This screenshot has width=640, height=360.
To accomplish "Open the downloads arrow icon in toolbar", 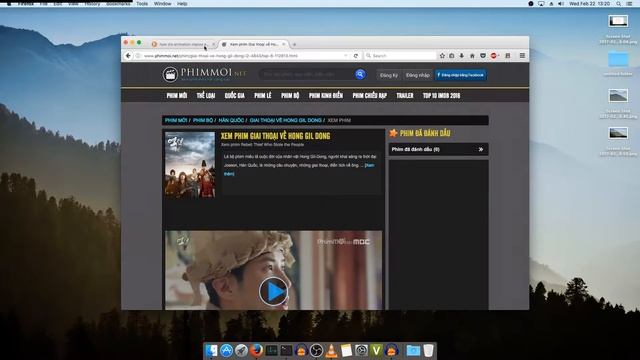I will tap(462, 56).
